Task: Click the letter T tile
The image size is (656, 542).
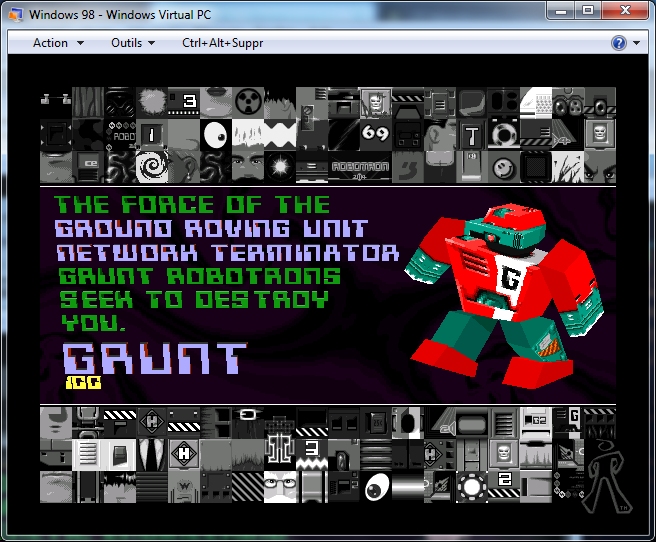Action: (x=472, y=135)
